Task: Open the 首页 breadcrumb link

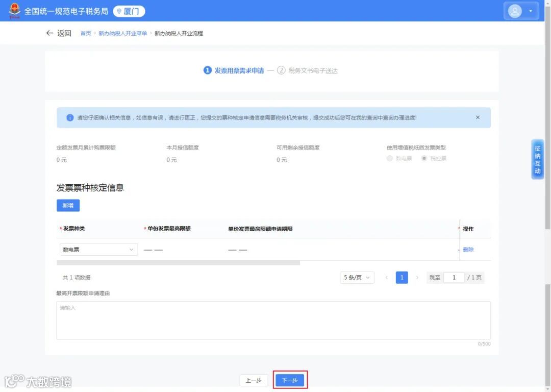Action: click(85, 33)
